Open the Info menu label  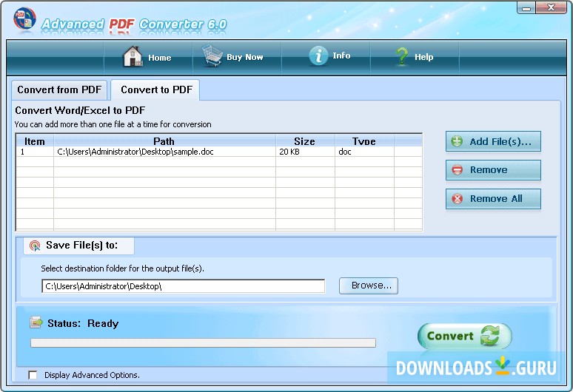[341, 55]
